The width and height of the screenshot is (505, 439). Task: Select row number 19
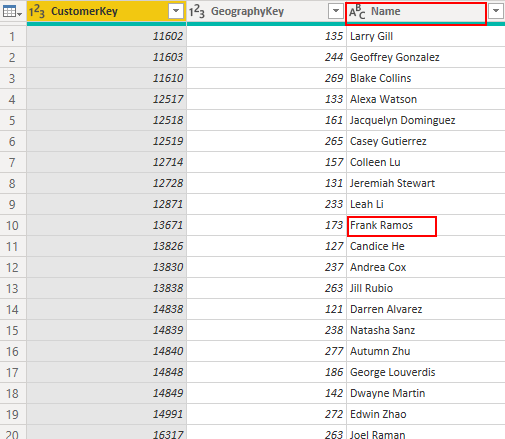click(12, 415)
